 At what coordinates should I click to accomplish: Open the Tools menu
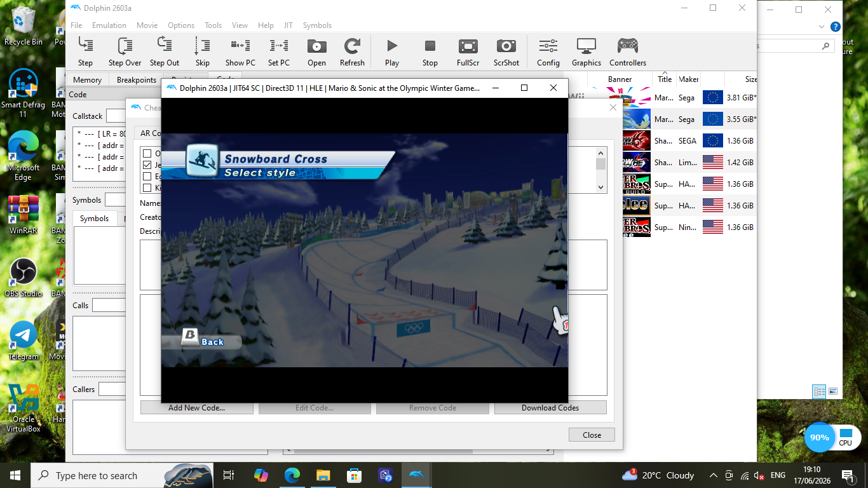click(213, 25)
